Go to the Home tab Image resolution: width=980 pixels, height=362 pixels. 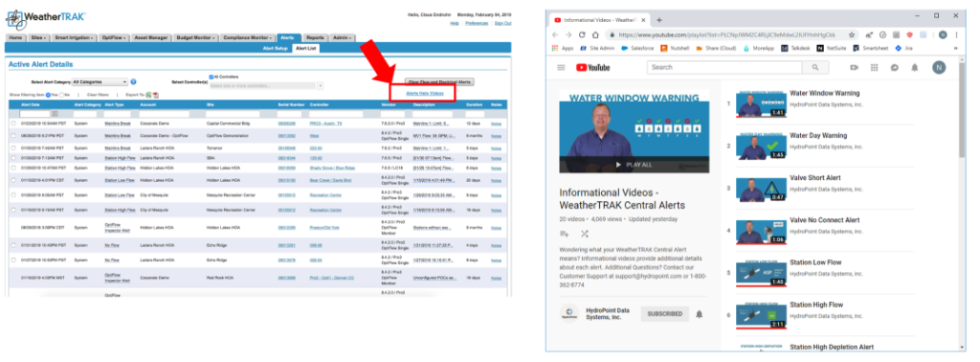tap(15, 37)
